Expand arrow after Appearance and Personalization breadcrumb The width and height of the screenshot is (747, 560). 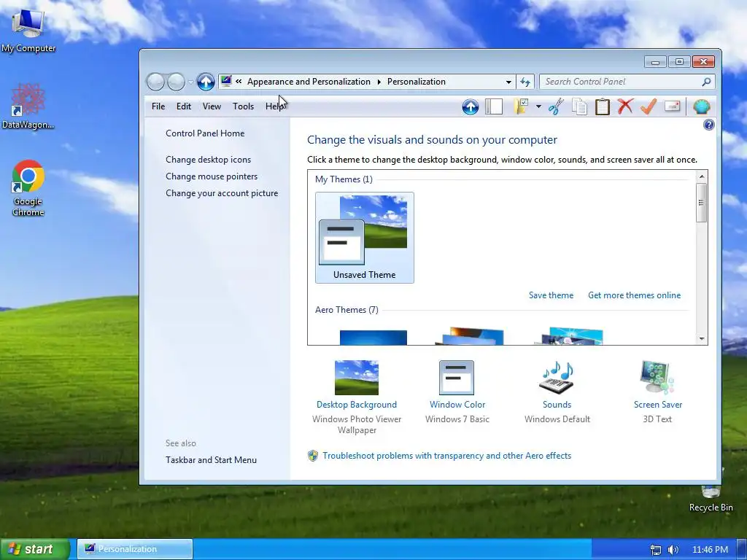(x=379, y=82)
